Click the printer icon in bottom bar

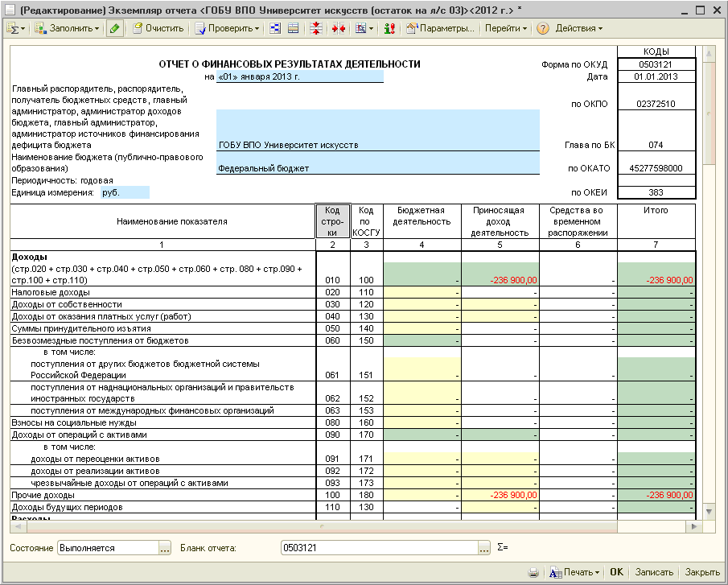(x=533, y=572)
